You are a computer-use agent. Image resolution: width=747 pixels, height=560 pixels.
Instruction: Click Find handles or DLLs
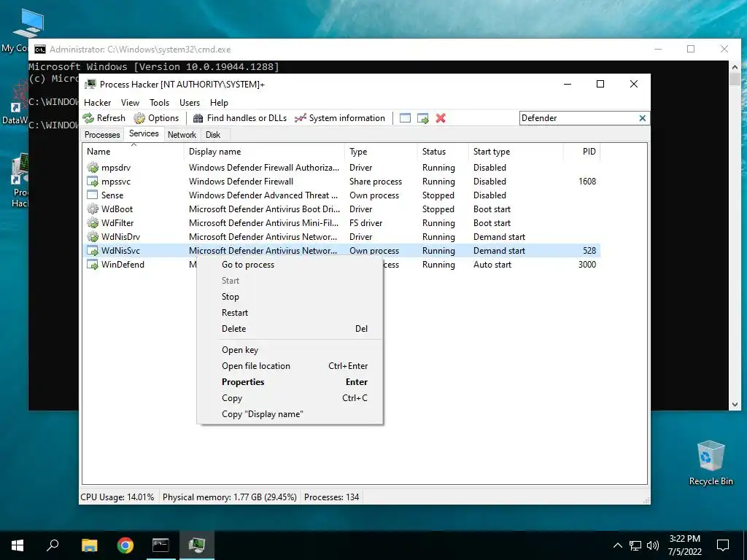239,118
